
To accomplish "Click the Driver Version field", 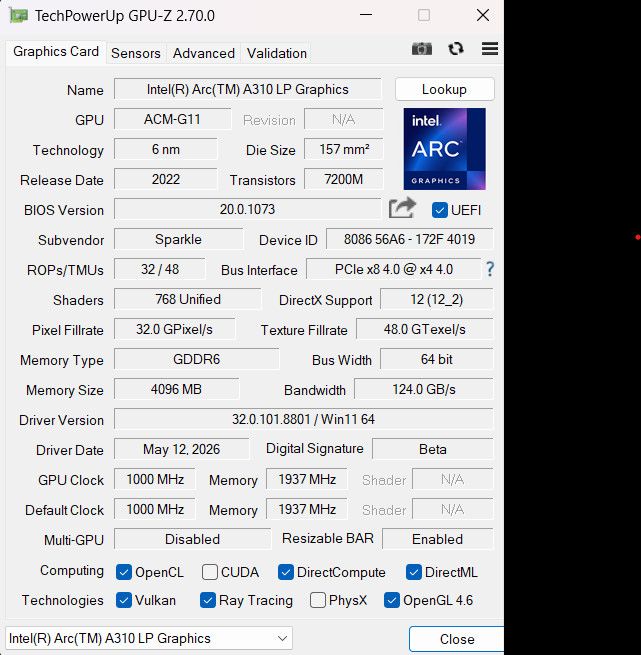I will coord(303,419).
